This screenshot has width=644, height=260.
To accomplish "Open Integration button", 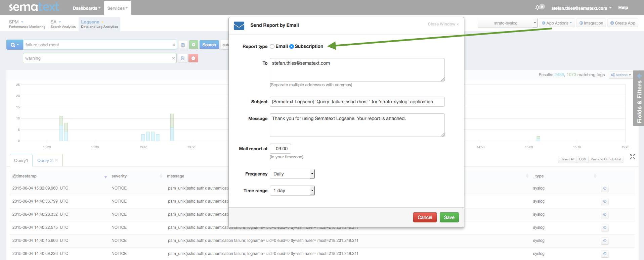I will [x=591, y=23].
